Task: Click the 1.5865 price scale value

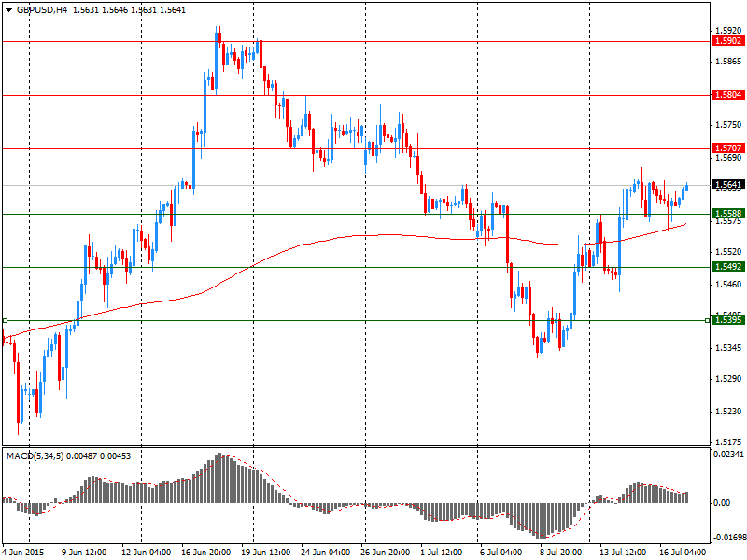Action: pyautogui.click(x=728, y=62)
